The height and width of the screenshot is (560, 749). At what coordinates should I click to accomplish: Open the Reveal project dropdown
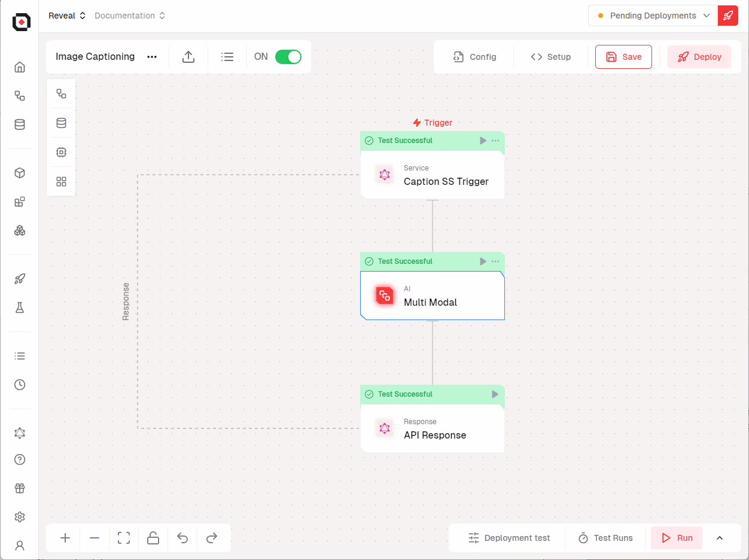pyautogui.click(x=67, y=16)
